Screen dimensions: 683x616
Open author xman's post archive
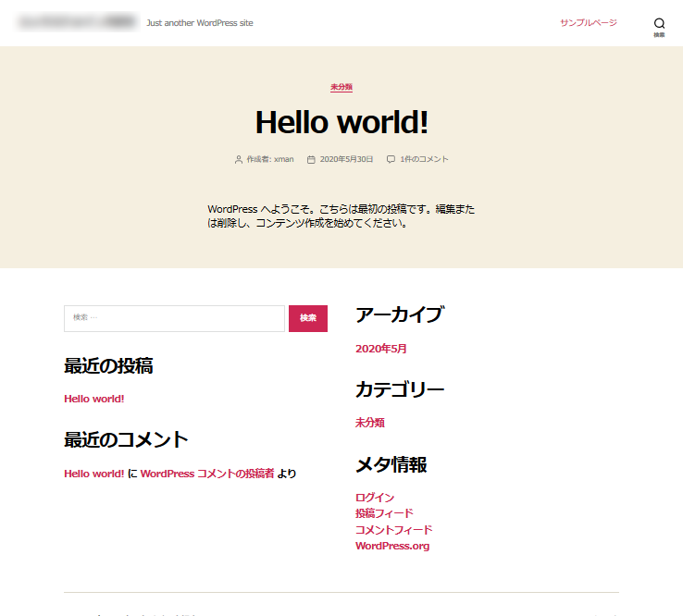[283, 159]
